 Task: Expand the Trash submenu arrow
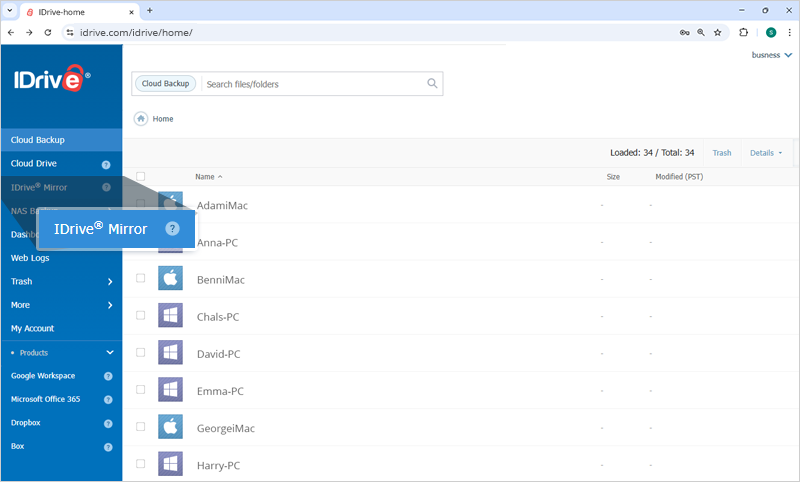[x=110, y=282]
